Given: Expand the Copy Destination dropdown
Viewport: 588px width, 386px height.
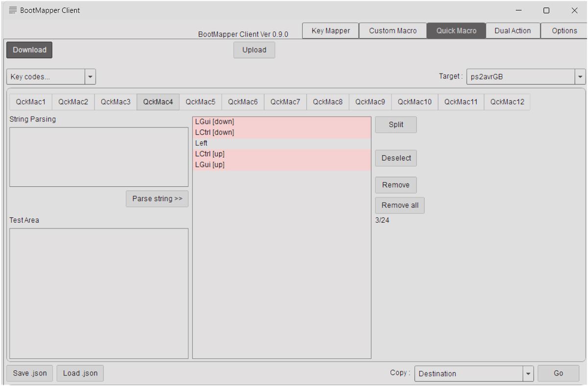Looking at the screenshot, I should (x=528, y=373).
